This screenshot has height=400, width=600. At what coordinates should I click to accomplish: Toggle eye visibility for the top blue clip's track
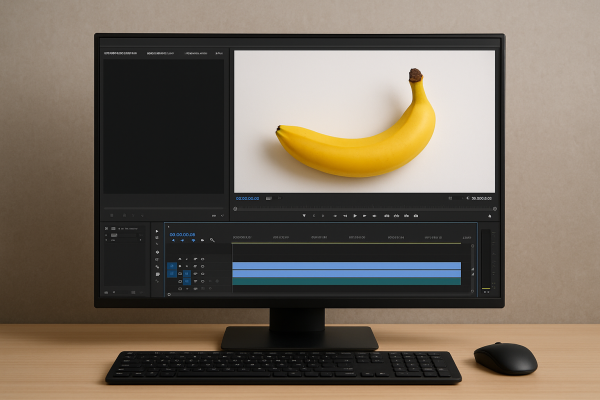(x=202, y=266)
